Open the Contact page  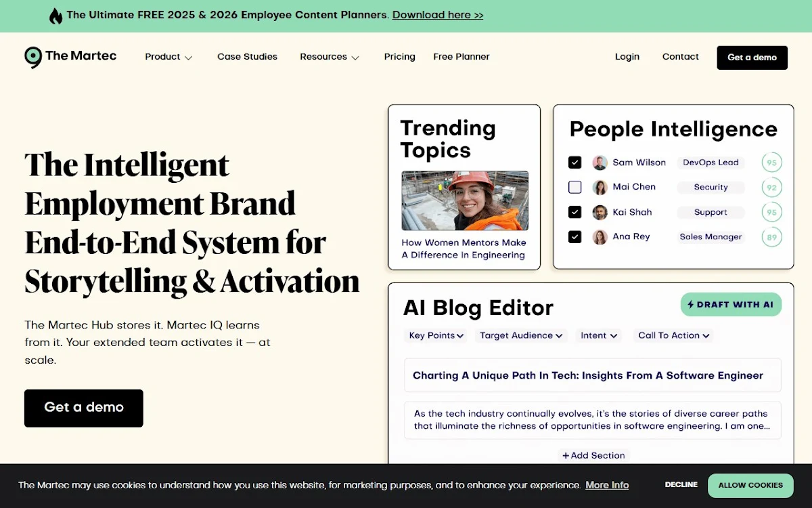pyautogui.click(x=680, y=57)
